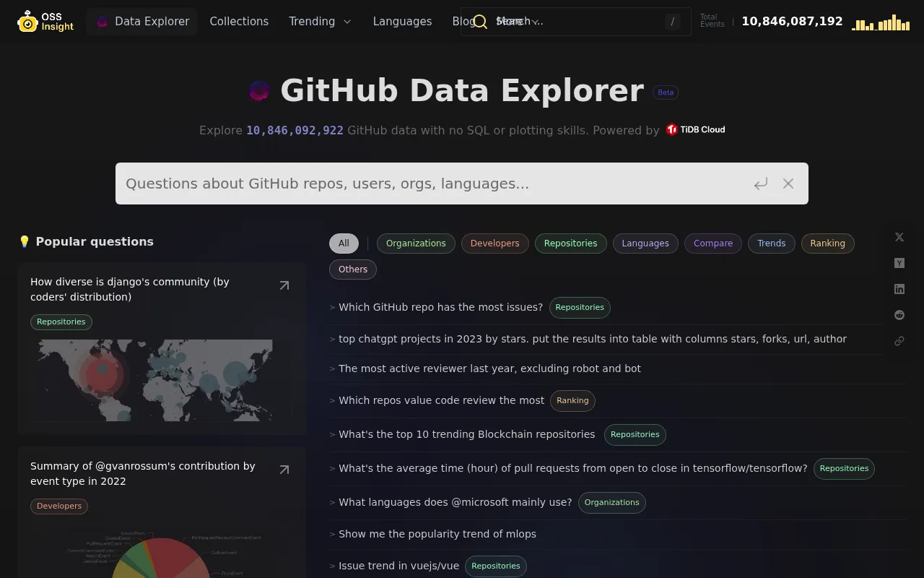Share page on LinkedIn
The height and width of the screenshot is (578, 924).
899,289
